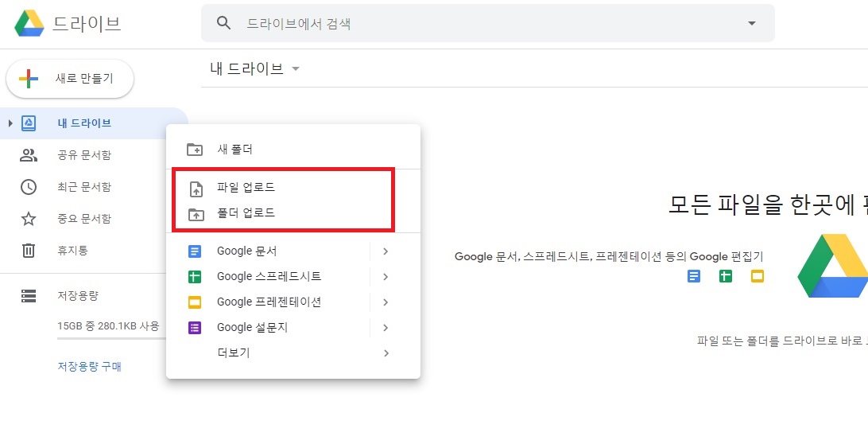Click the 내 드라이브 sidebar icon
The width and height of the screenshot is (868, 444).
[x=29, y=123]
